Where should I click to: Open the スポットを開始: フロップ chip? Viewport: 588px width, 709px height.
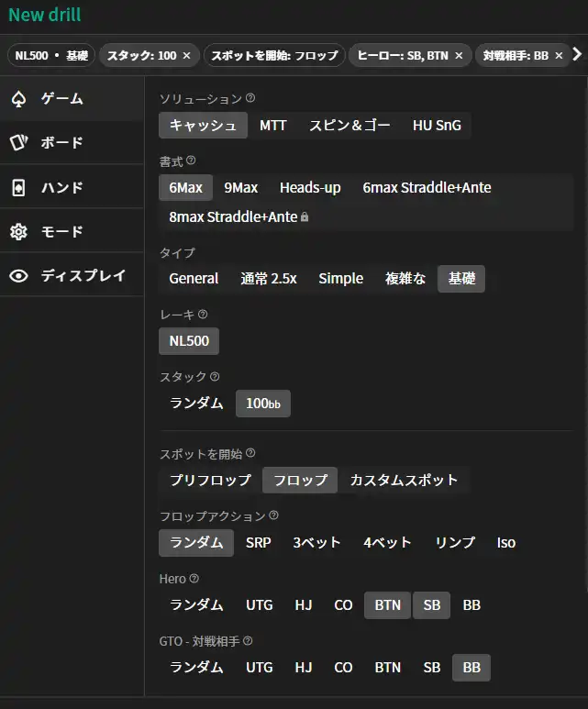pos(274,56)
